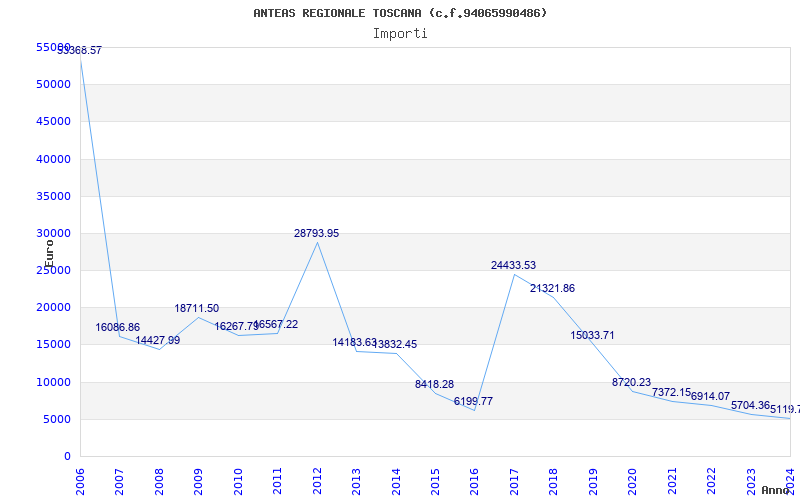Select the 5704.36 data label
This screenshot has width=800, height=500.
pyautogui.click(x=751, y=405)
